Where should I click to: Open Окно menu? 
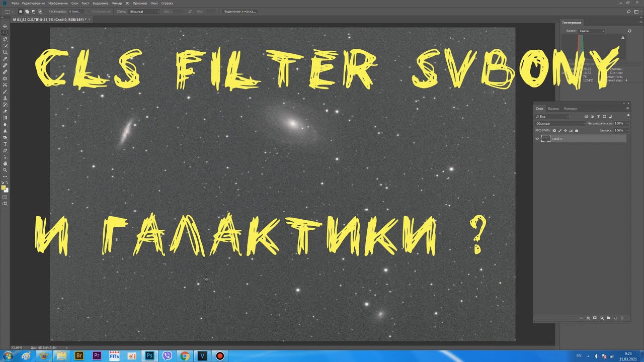pyautogui.click(x=154, y=4)
